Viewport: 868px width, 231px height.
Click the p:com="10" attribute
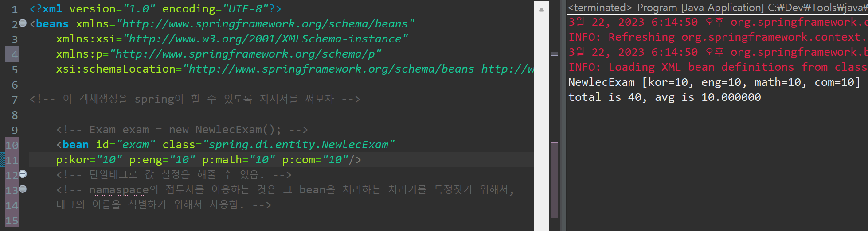[315, 160]
